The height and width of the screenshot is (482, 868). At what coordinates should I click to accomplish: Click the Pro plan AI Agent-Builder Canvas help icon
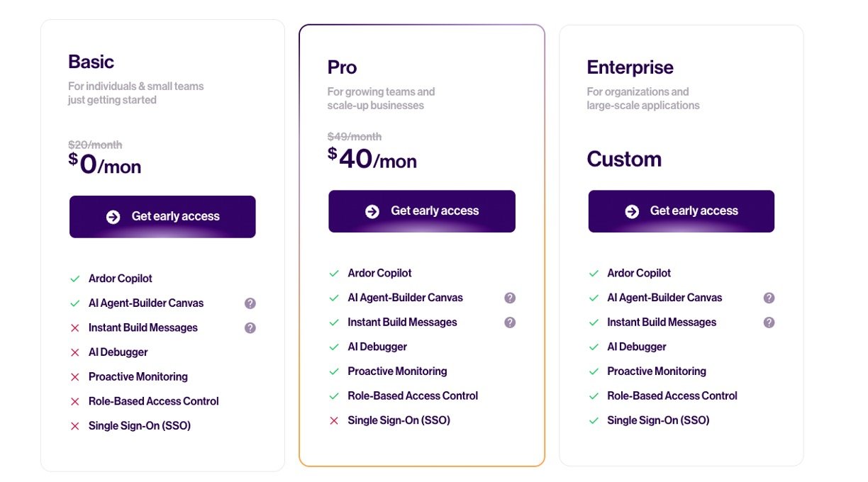pos(510,298)
